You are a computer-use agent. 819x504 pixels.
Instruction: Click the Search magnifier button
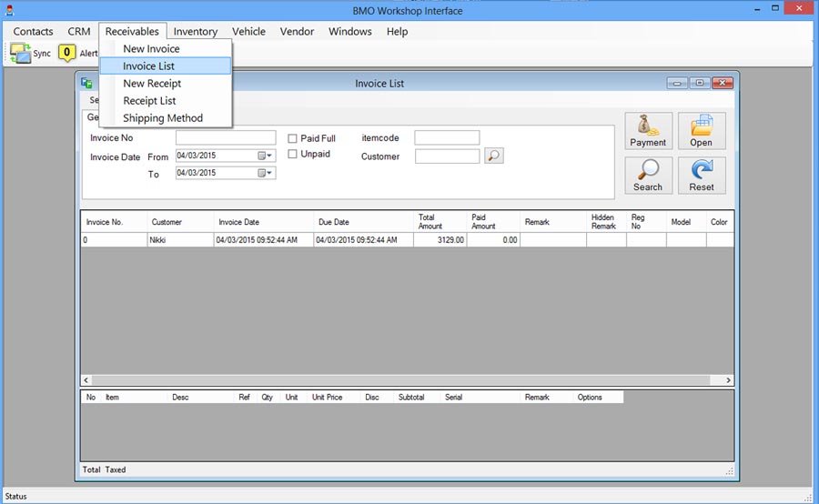[x=648, y=176]
